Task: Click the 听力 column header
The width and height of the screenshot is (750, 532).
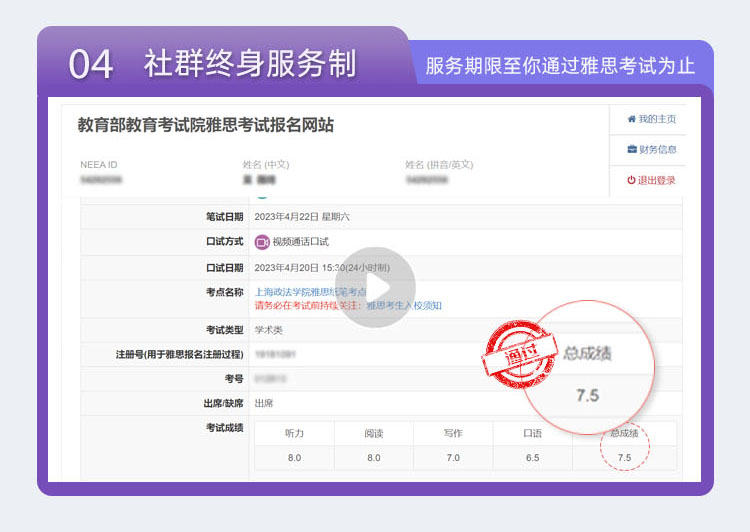Action: [x=294, y=433]
